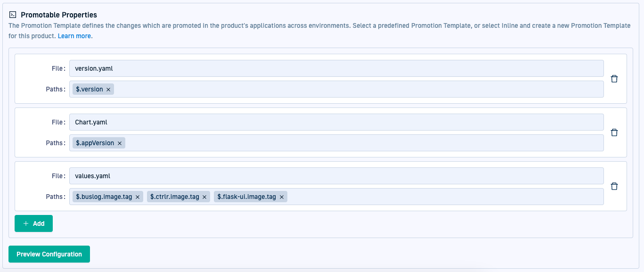Delete the values.yaml file entry

pos(614,186)
